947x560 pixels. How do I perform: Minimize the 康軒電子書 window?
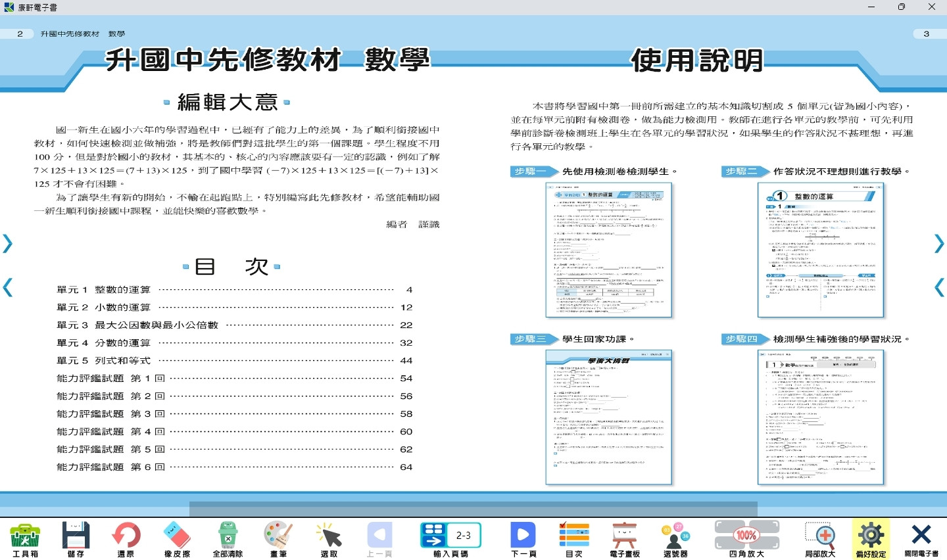(871, 7)
